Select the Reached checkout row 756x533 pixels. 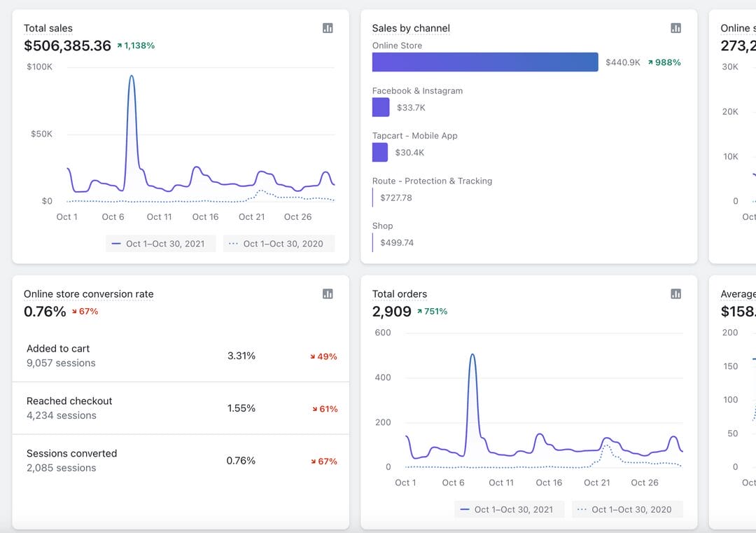click(x=181, y=408)
